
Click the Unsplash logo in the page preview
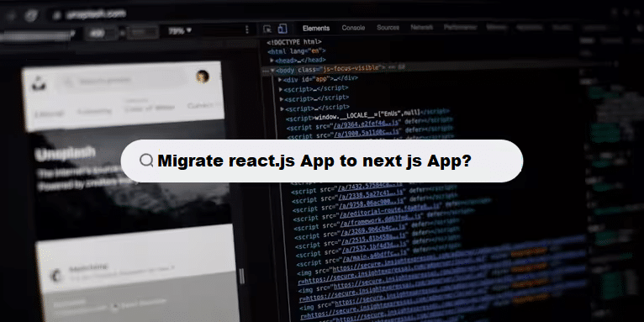39,83
